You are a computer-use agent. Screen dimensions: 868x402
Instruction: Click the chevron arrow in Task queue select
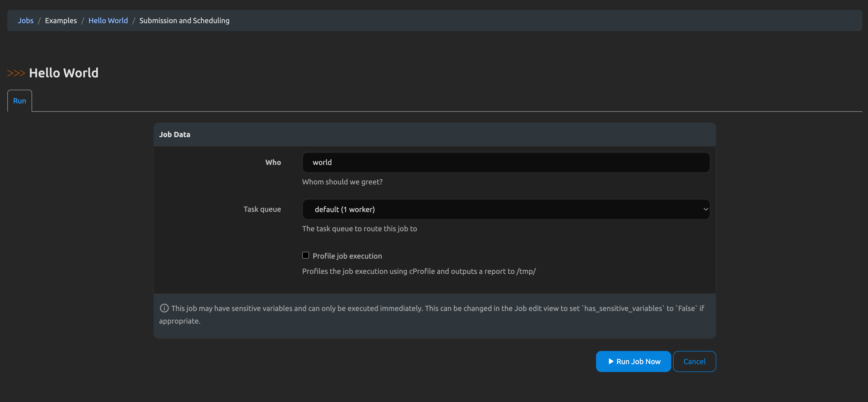click(x=705, y=209)
